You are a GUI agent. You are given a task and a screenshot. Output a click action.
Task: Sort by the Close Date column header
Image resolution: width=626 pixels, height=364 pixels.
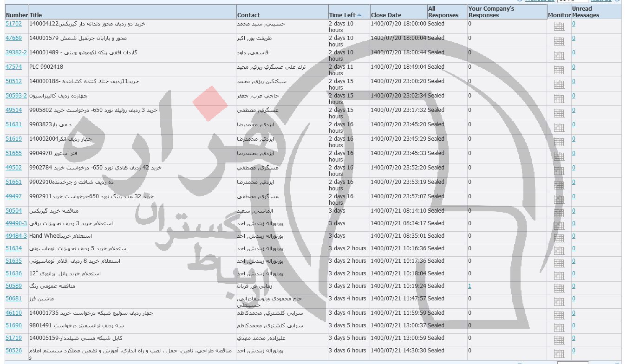386,15
